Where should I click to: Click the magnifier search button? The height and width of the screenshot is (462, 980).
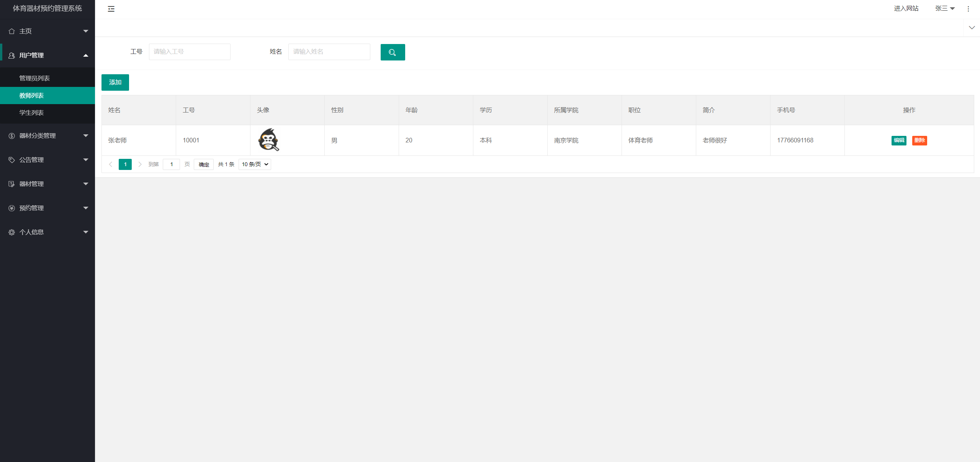(393, 52)
